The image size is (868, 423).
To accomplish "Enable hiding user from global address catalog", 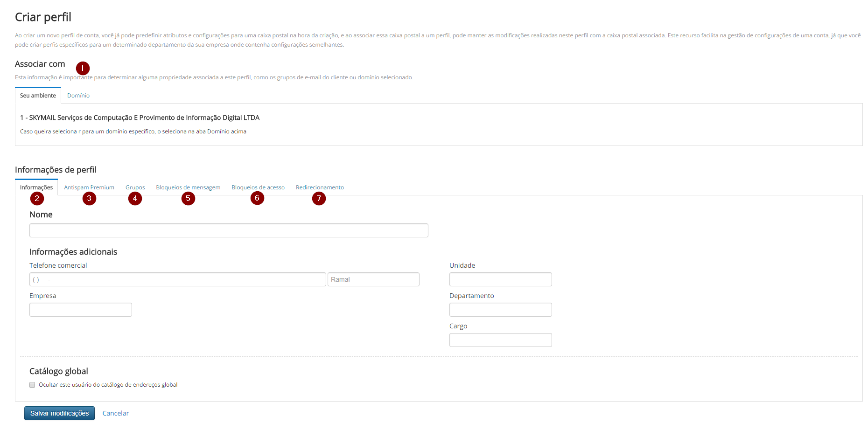I will (x=32, y=385).
